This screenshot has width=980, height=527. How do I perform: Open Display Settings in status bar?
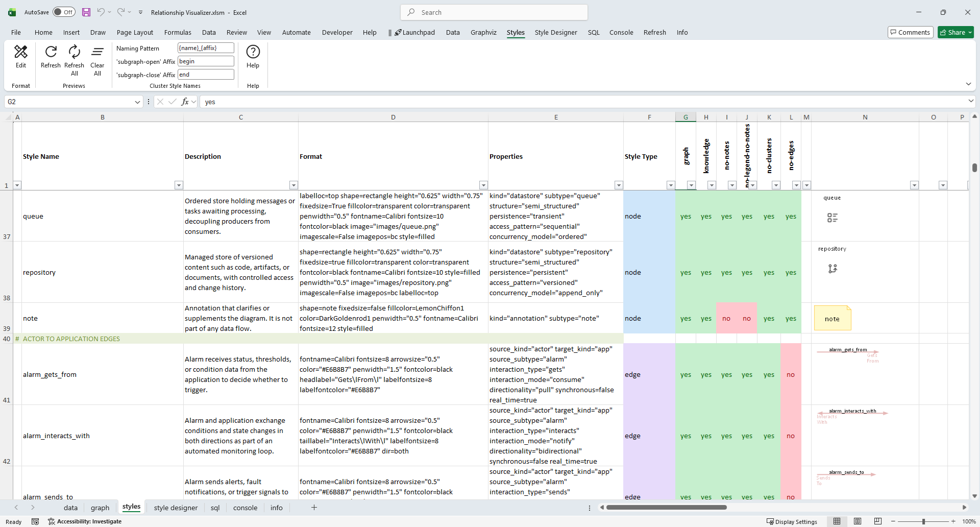[x=792, y=521]
